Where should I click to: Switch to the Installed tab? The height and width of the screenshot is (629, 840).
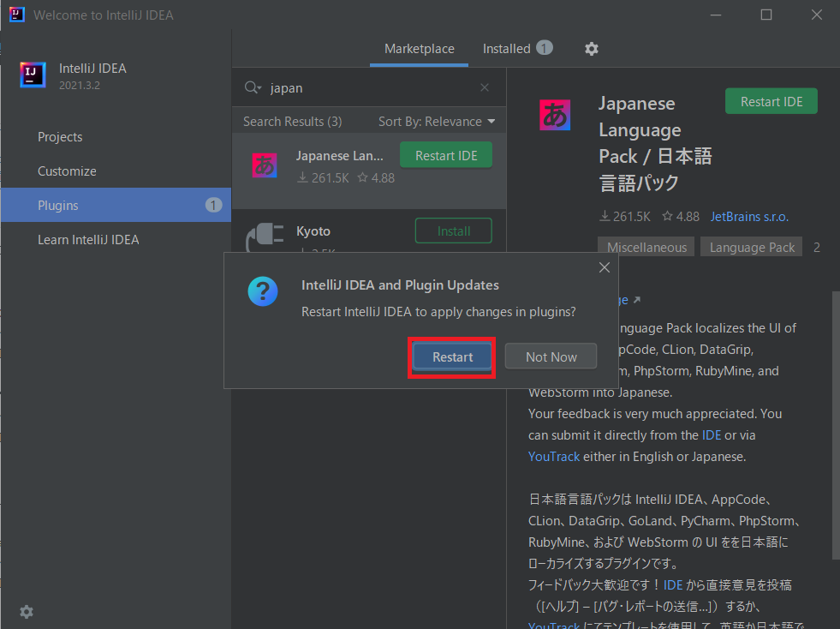[517, 49]
